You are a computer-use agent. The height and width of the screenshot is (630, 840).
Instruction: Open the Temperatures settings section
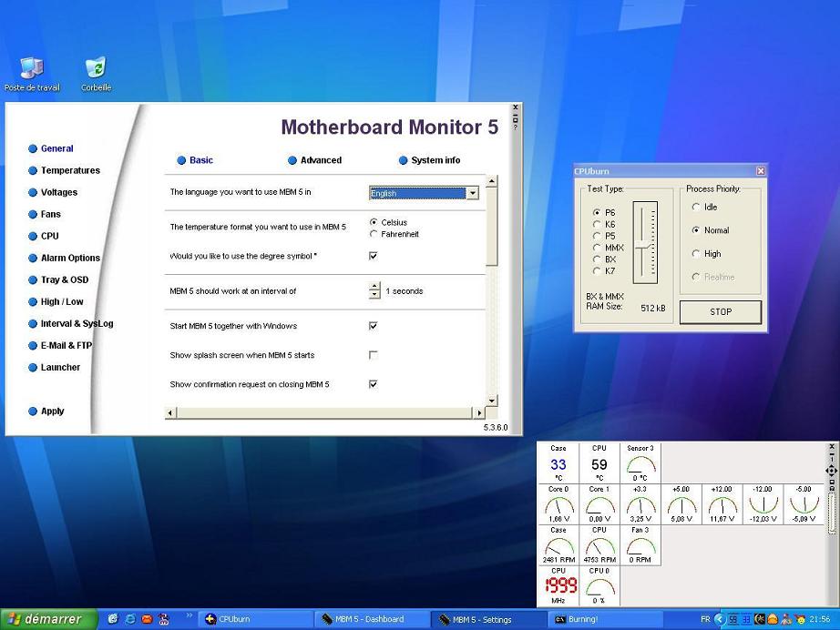(65, 170)
